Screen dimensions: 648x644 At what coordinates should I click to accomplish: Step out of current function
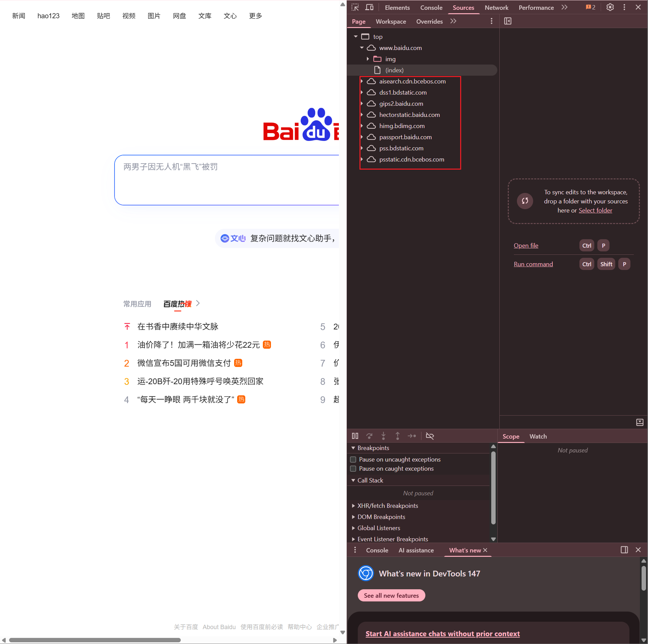click(398, 436)
